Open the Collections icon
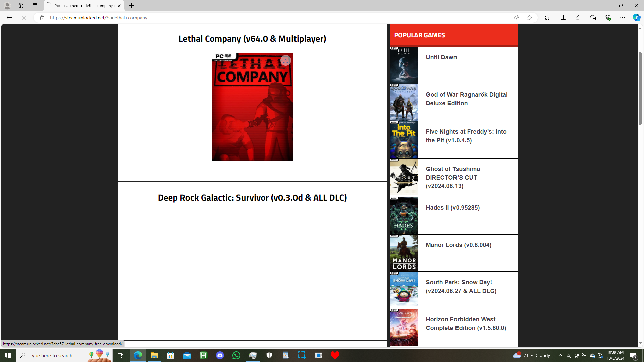 593,18
